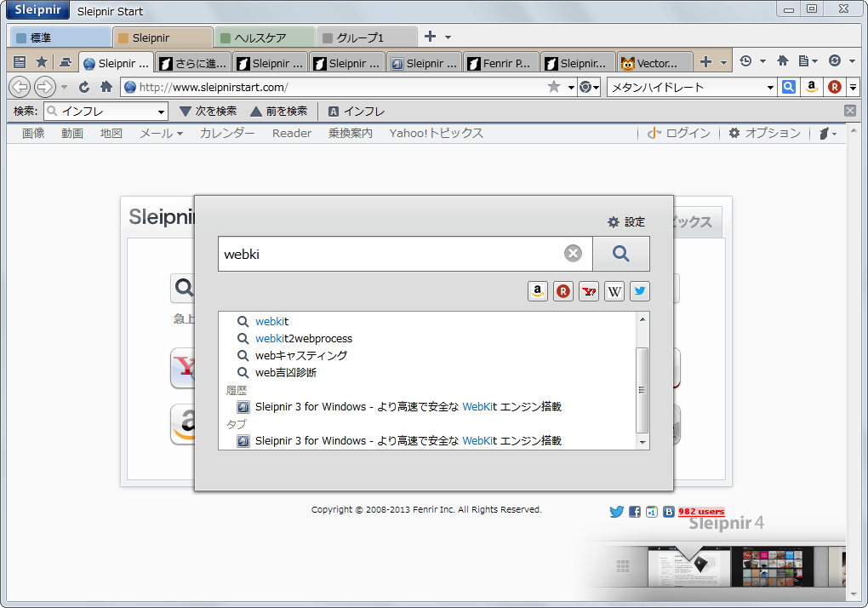Add a new tab with plus button

tap(705, 61)
